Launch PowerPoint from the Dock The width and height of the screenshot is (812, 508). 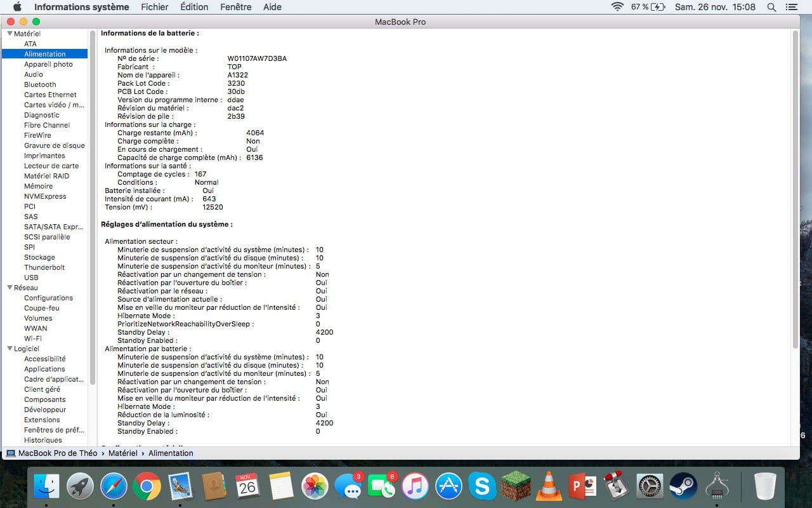click(x=582, y=486)
